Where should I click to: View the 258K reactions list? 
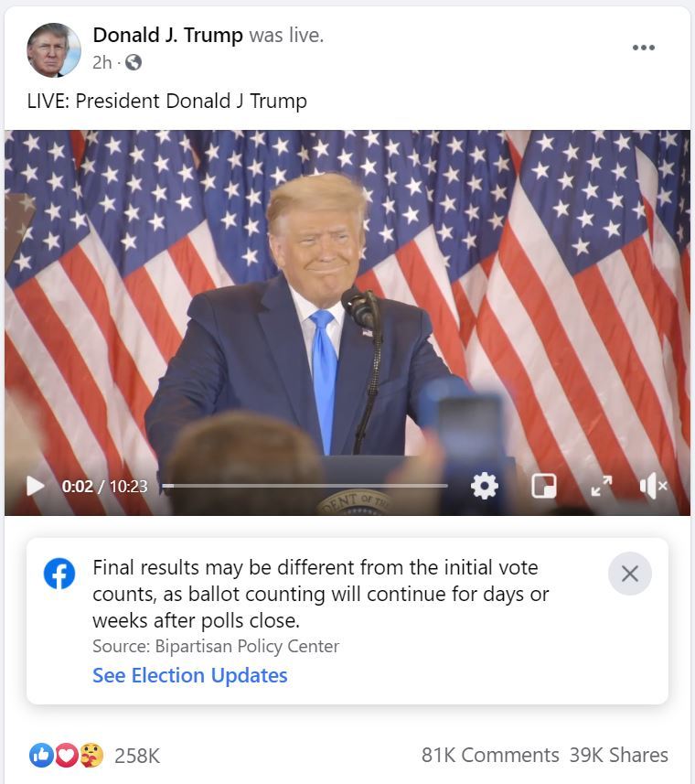pyautogui.click(x=137, y=756)
